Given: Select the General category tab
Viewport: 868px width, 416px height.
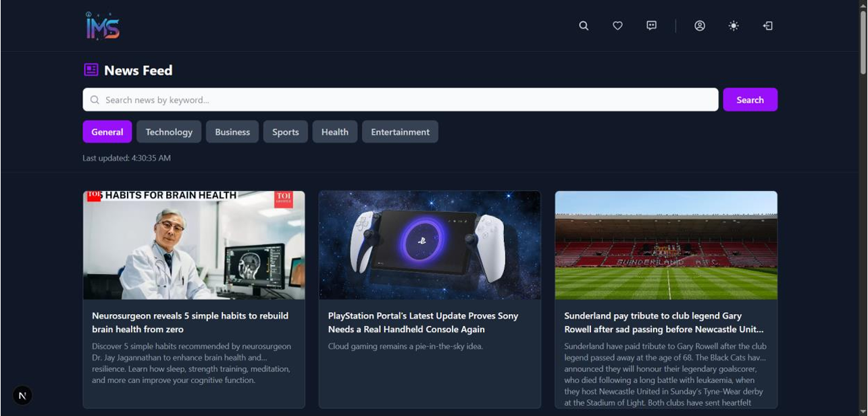Looking at the screenshot, I should coord(107,132).
